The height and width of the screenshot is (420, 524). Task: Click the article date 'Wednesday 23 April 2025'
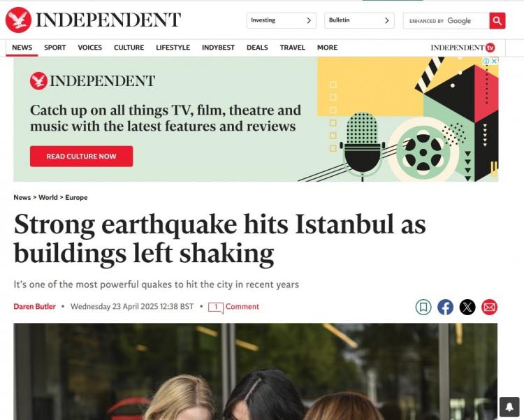coord(132,306)
